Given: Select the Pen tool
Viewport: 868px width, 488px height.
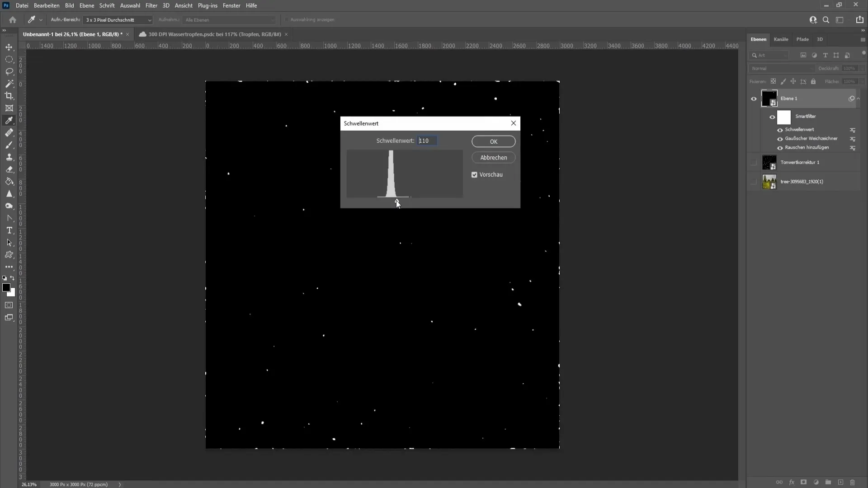Looking at the screenshot, I should point(9,218).
